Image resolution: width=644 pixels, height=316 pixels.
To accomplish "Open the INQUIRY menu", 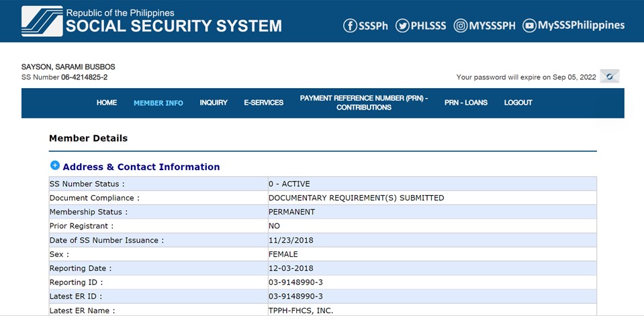I will click(x=214, y=103).
